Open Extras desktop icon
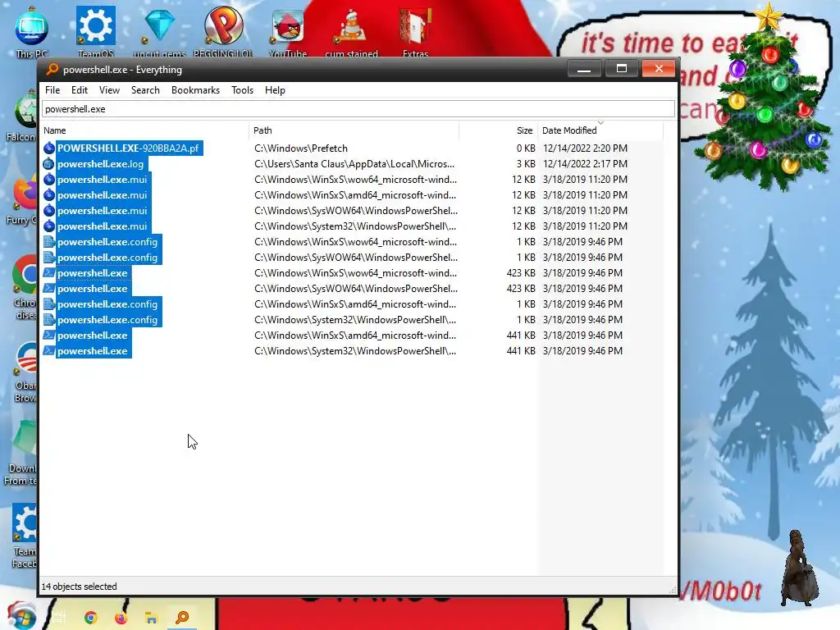This screenshot has width=840, height=630. point(415,31)
